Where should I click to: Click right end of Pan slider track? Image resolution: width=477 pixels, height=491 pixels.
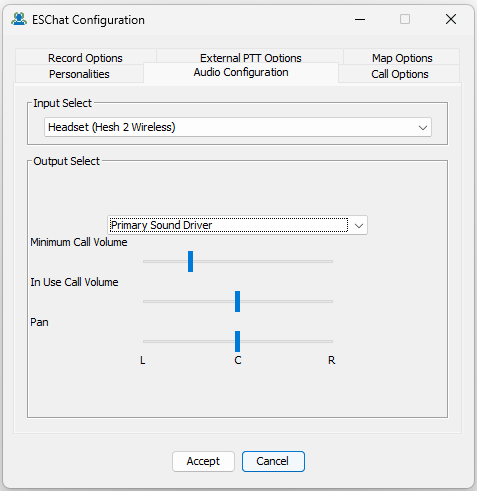click(x=331, y=341)
